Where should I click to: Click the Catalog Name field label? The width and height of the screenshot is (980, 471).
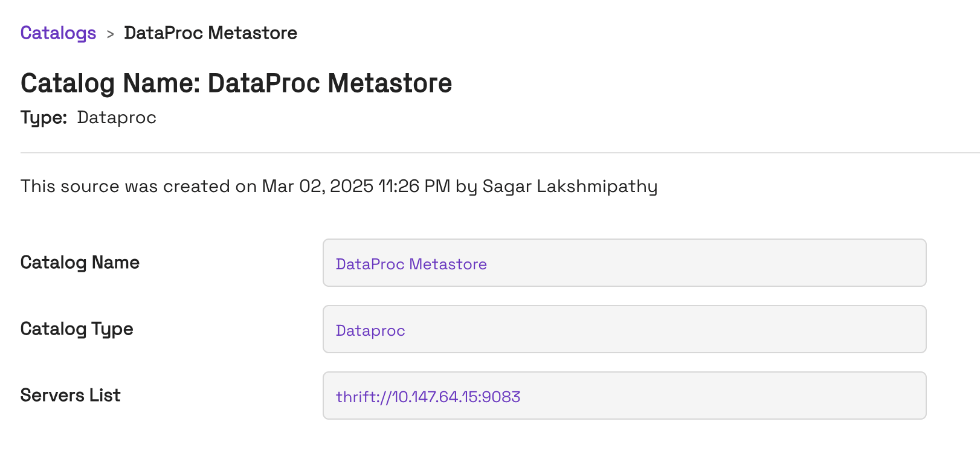[x=80, y=263]
